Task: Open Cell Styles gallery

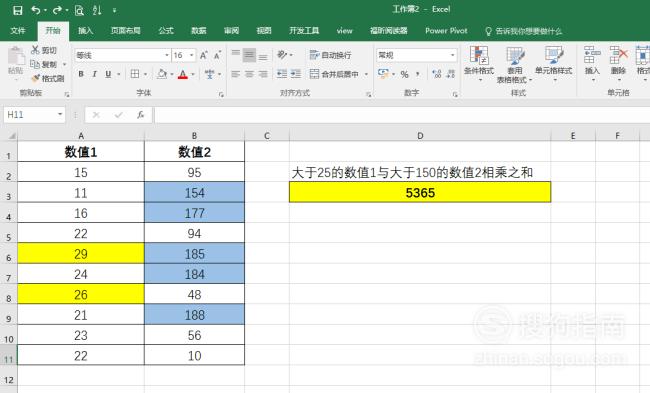Action: [x=553, y=63]
